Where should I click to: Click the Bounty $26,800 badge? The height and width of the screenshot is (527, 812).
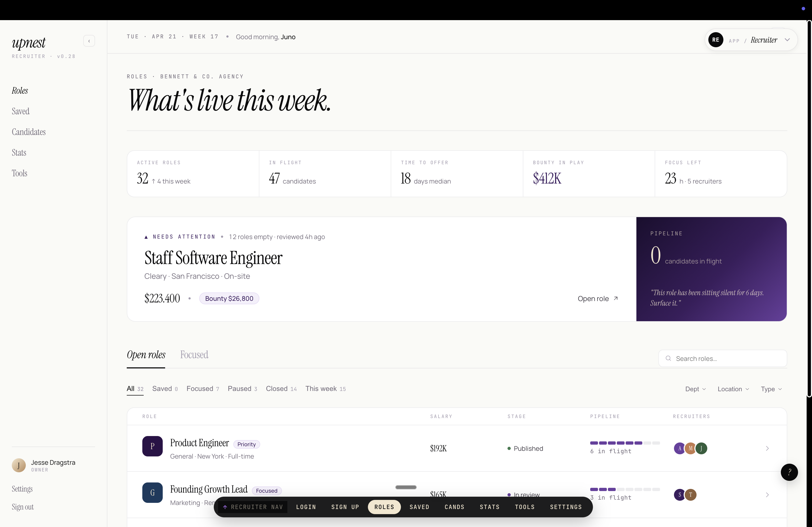(229, 299)
